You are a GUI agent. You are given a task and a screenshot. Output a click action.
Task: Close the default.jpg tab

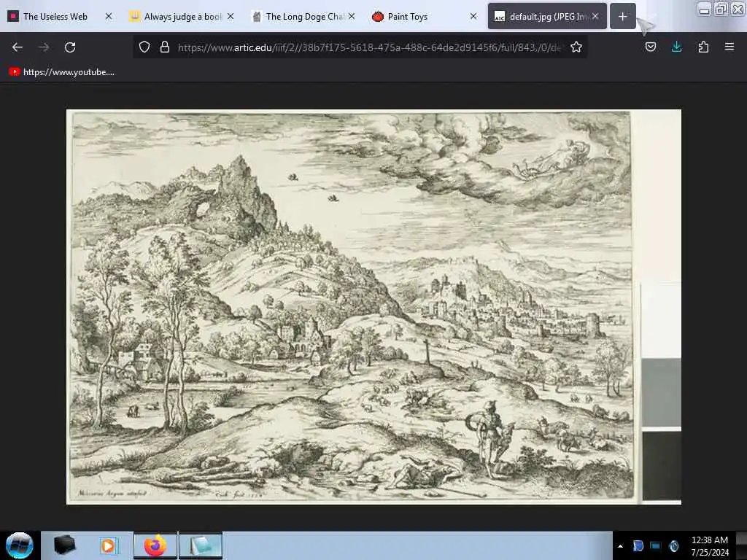(x=595, y=16)
